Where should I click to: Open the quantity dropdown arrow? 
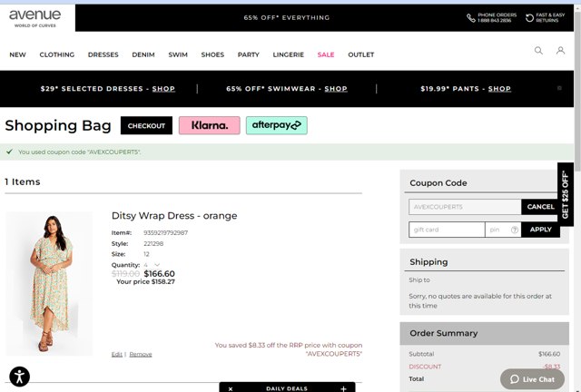(157, 265)
